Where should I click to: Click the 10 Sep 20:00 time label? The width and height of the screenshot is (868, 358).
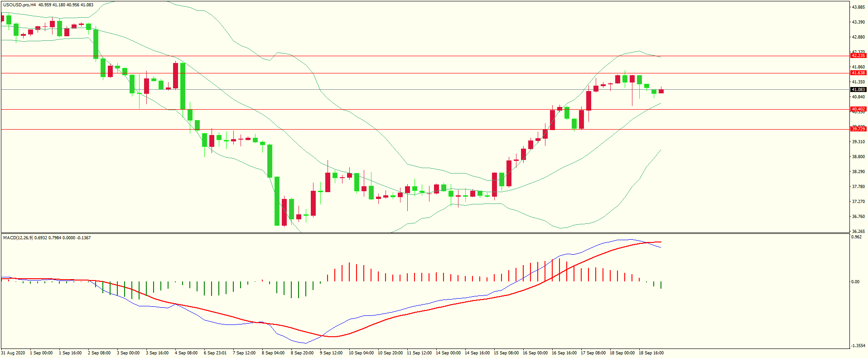point(390,353)
